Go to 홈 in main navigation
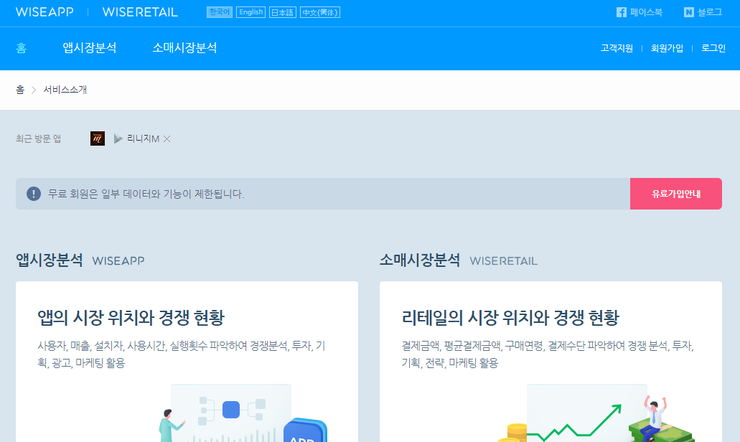 click(21, 48)
